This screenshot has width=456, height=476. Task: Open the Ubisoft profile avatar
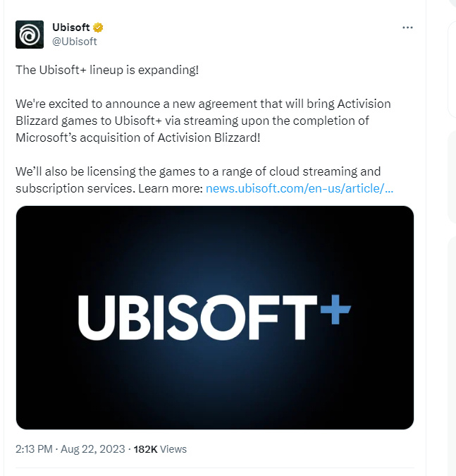[x=30, y=35]
